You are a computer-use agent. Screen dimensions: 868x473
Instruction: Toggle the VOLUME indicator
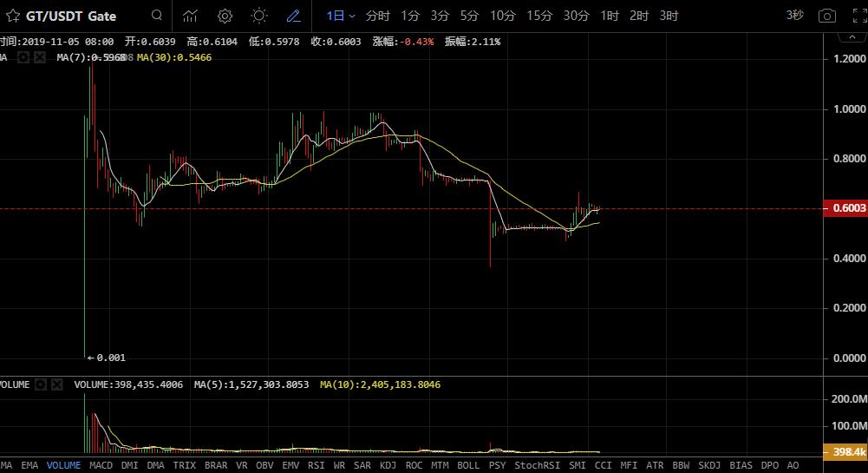(63, 465)
